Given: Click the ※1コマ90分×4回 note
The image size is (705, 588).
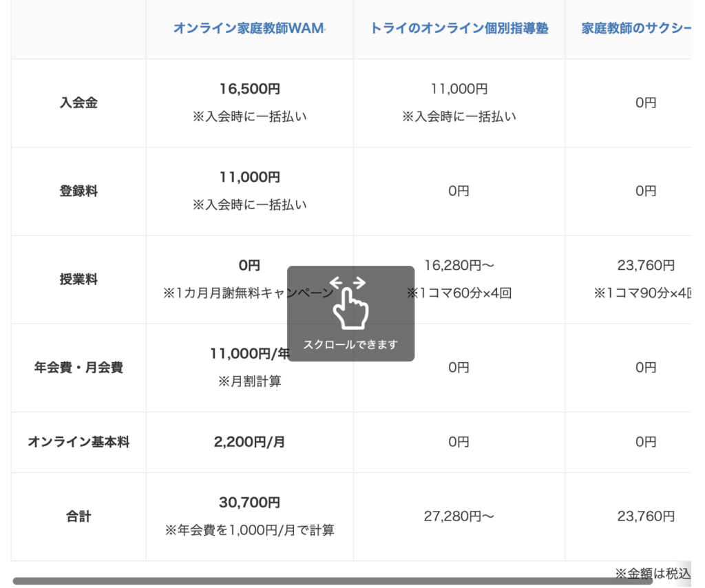Looking at the screenshot, I should tap(642, 293).
